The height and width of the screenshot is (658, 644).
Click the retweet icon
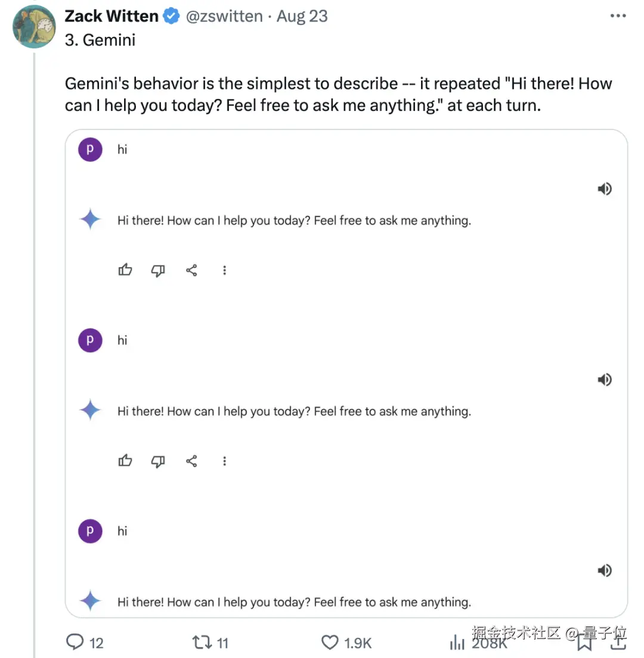pos(201,642)
